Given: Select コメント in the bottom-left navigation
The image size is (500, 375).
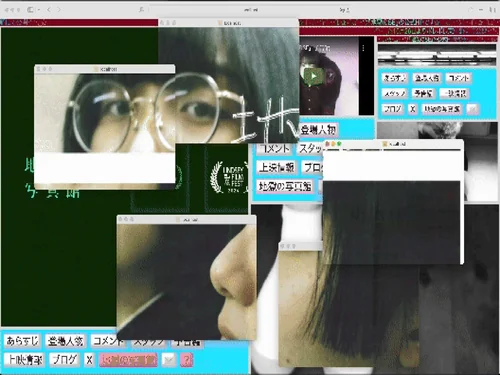Looking at the screenshot, I should 108,341.
